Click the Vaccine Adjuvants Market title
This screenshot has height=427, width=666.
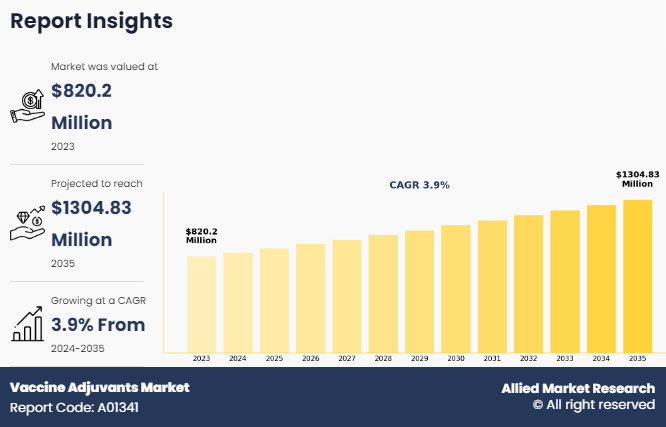99,387
